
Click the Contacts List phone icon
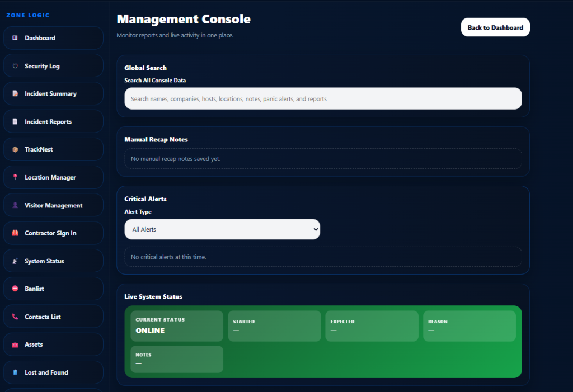[15, 317]
